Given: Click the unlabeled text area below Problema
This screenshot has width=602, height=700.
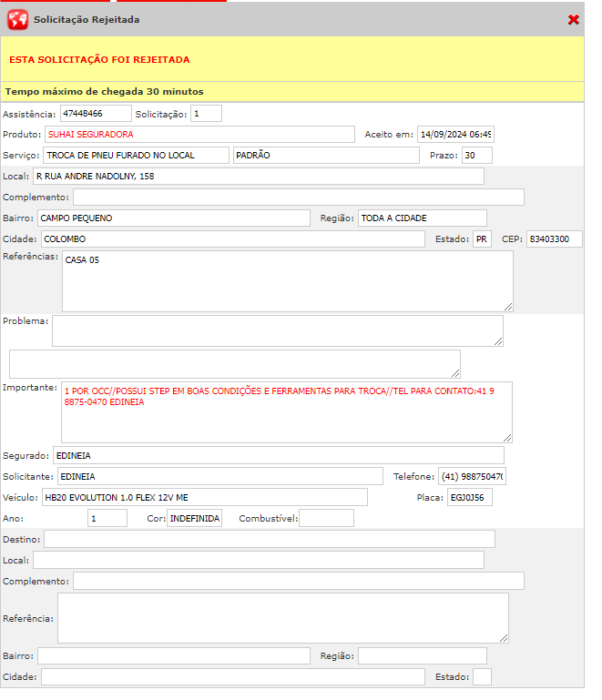Looking at the screenshot, I should [x=235, y=364].
